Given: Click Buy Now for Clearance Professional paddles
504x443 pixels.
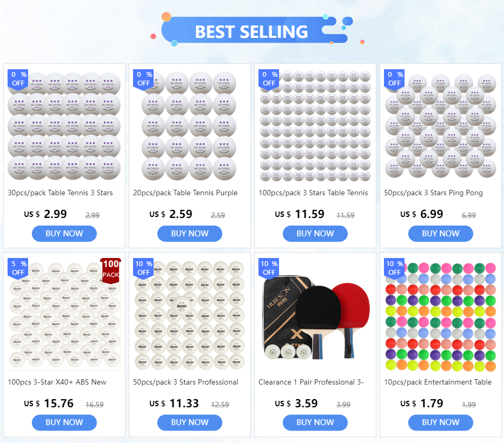Looking at the screenshot, I should coord(315,422).
